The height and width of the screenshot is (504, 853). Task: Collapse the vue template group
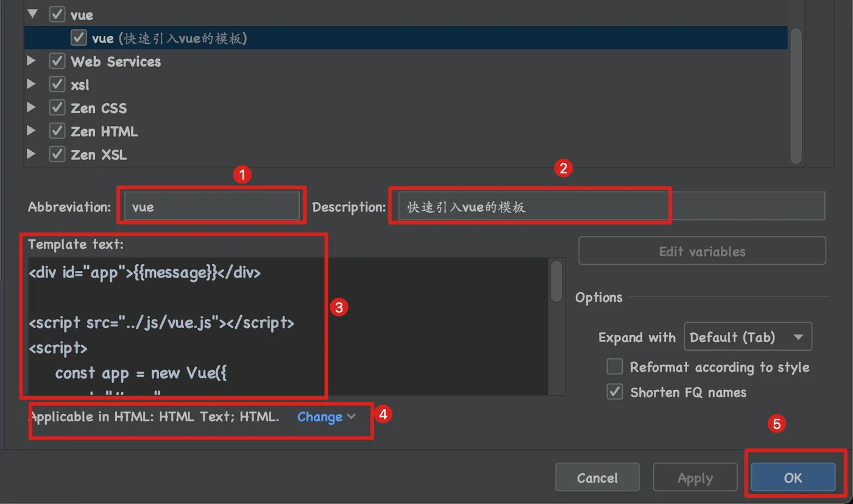tap(33, 14)
